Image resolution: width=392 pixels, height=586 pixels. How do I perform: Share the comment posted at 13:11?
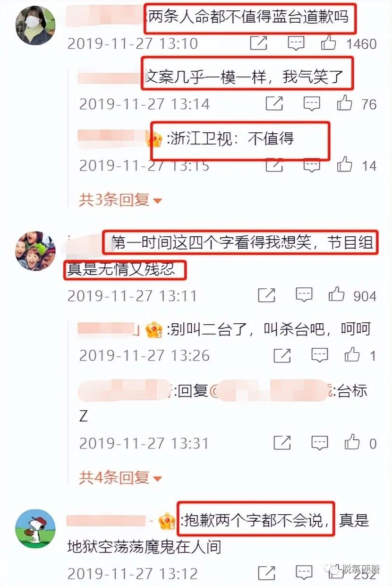tap(267, 295)
